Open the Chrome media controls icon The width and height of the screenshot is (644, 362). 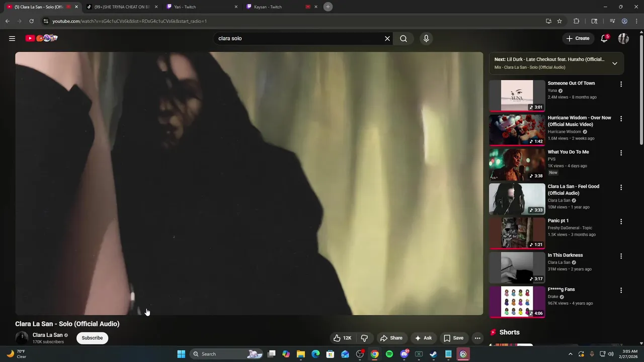point(612,21)
